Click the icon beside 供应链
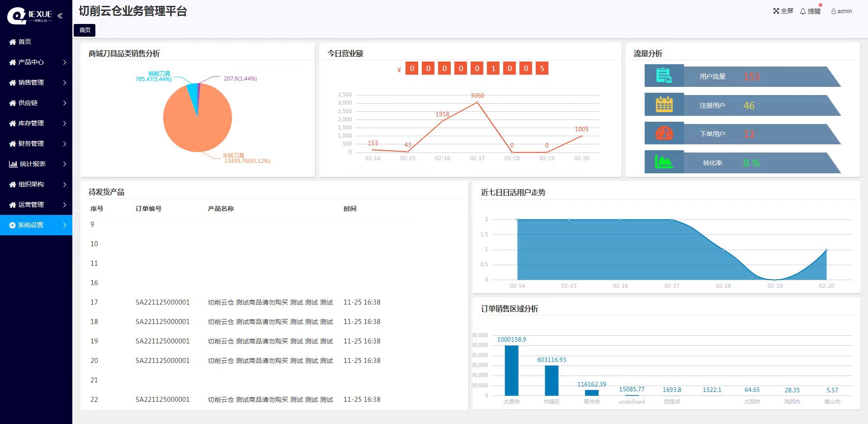 (x=13, y=103)
